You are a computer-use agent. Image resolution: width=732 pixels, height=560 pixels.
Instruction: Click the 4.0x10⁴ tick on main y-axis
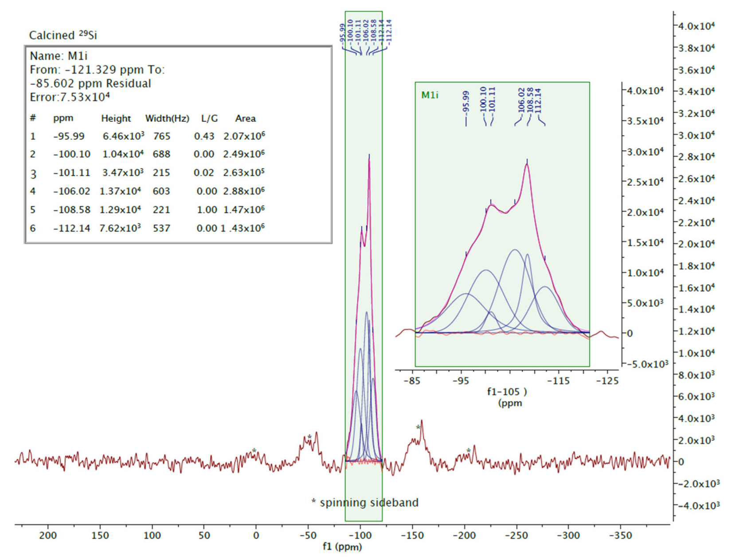pyautogui.click(x=697, y=26)
